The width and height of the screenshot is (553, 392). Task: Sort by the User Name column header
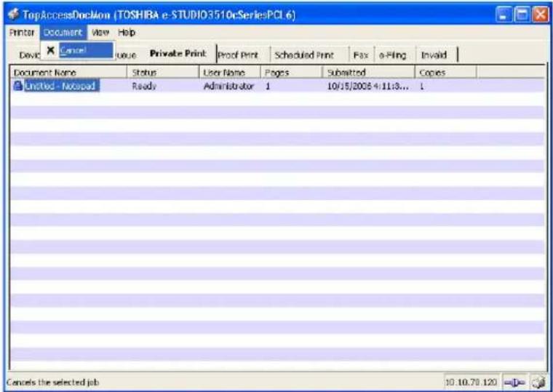pos(230,73)
